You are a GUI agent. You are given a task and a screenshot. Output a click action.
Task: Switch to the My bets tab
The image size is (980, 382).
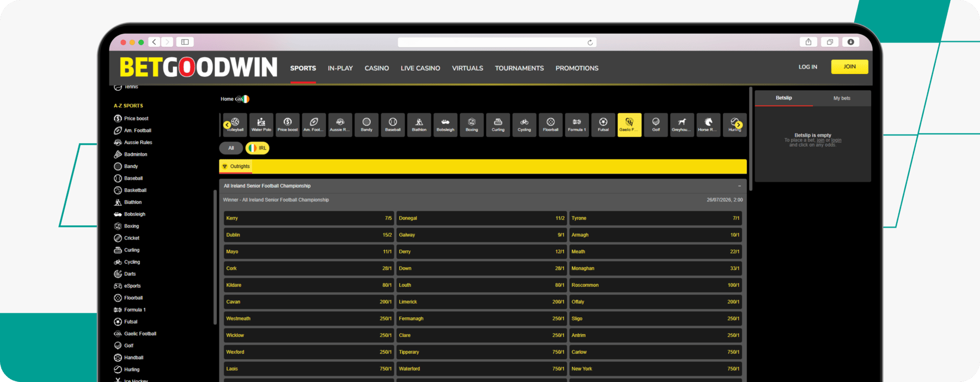point(842,98)
